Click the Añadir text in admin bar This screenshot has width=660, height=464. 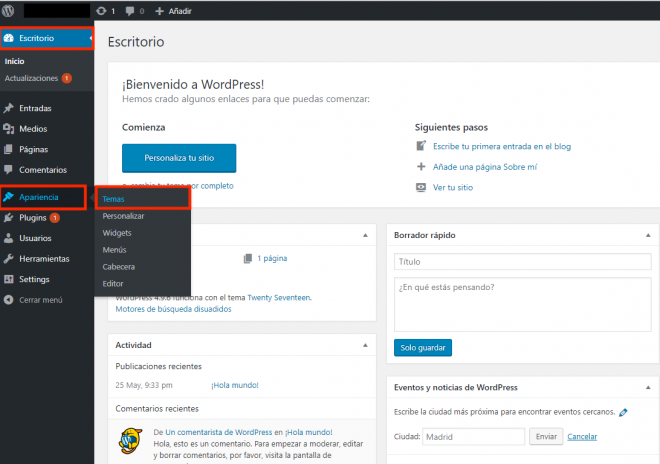pos(180,11)
